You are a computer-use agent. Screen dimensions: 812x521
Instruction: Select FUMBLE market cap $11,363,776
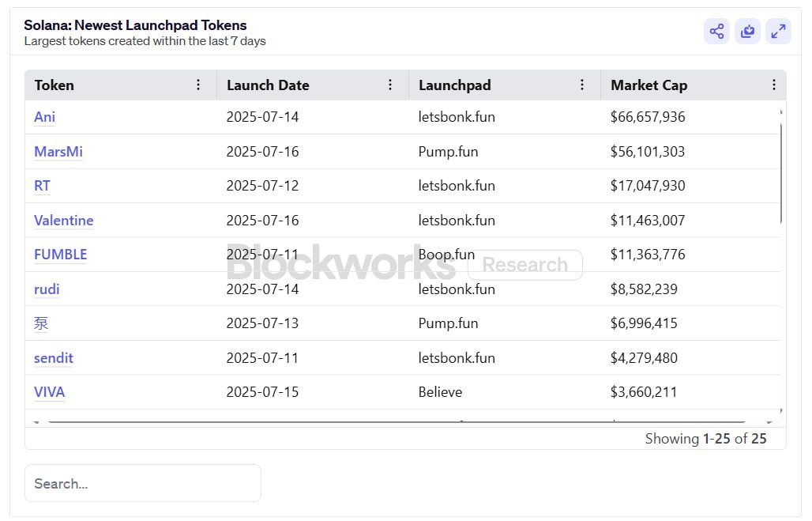pos(648,255)
